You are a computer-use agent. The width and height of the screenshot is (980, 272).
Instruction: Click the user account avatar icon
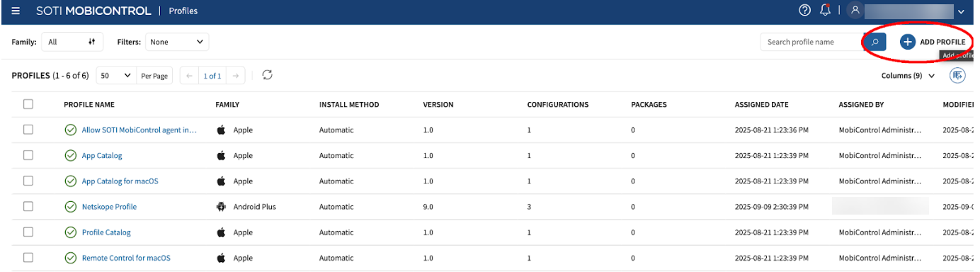click(x=855, y=11)
